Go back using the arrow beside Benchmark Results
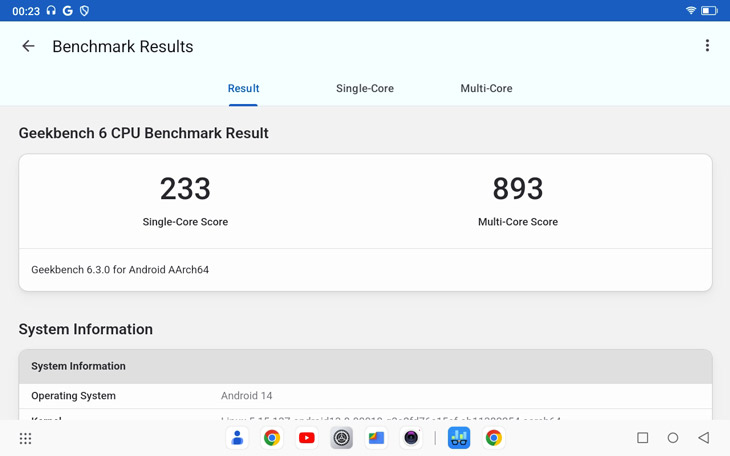 [x=28, y=46]
